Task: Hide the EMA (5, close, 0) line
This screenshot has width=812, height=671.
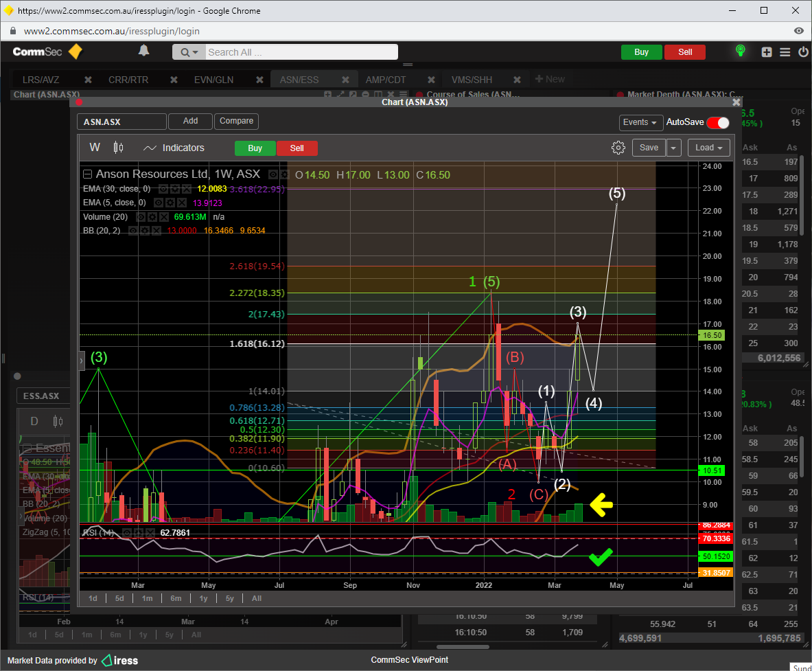Action: [159, 203]
